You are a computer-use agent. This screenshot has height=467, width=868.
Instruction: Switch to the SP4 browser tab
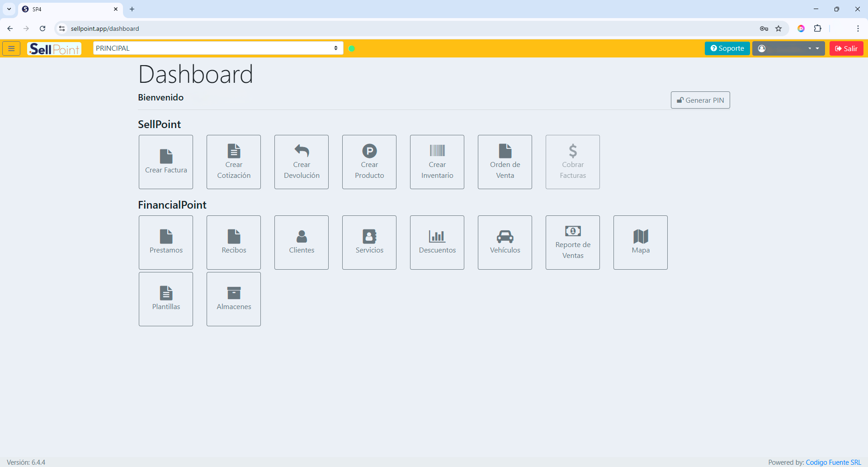pos(68,9)
